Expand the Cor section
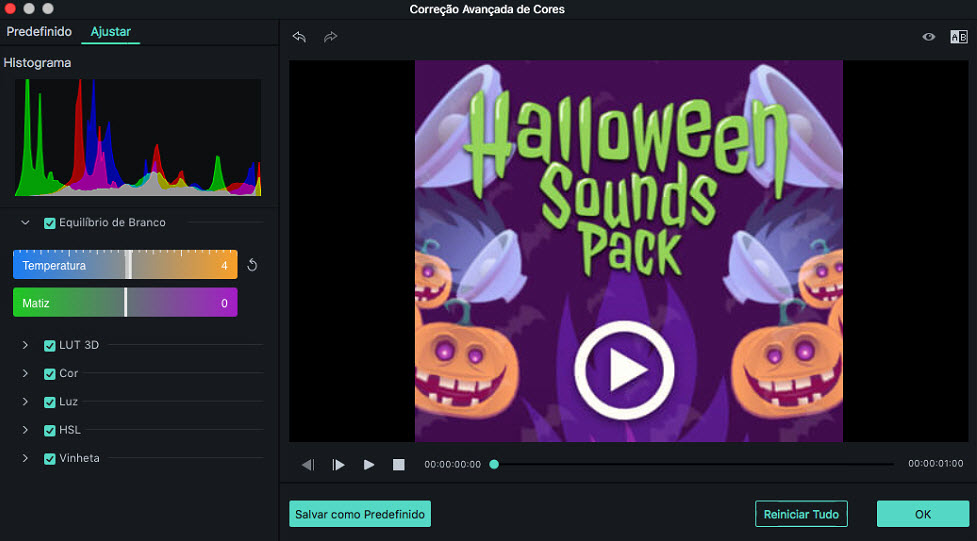The image size is (977, 541). (25, 373)
